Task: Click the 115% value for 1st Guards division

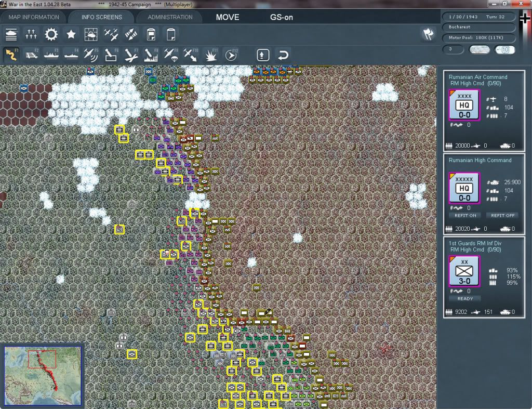Action: [513, 276]
